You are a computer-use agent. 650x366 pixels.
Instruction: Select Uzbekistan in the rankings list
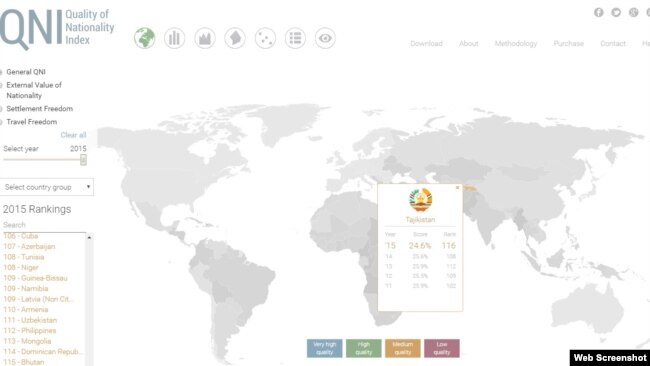30,320
